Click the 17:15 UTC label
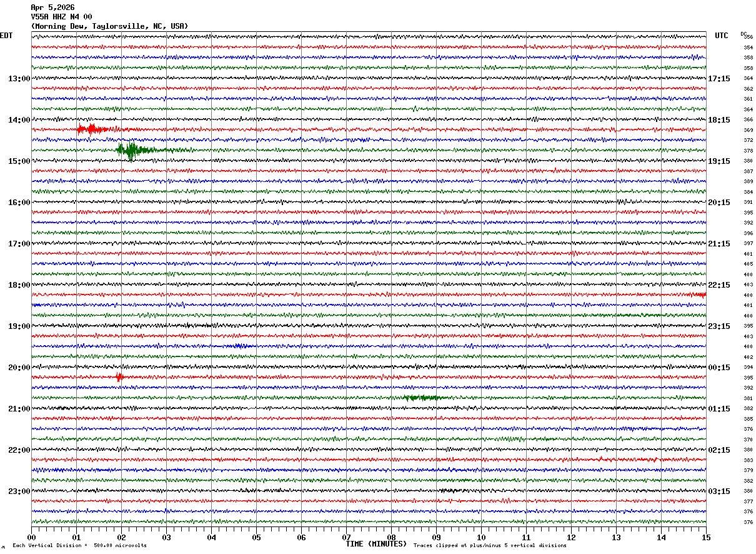Viewport: 756px width, 554px height. click(x=719, y=79)
